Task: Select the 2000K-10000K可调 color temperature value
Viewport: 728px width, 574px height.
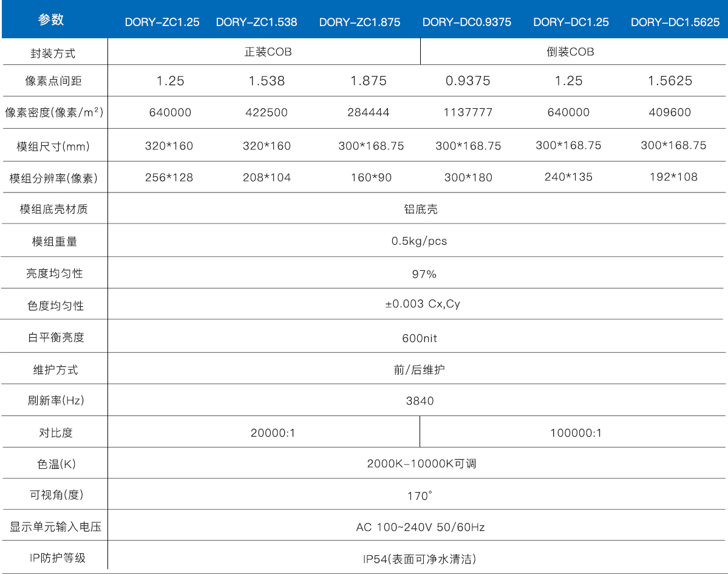Action: point(421,464)
